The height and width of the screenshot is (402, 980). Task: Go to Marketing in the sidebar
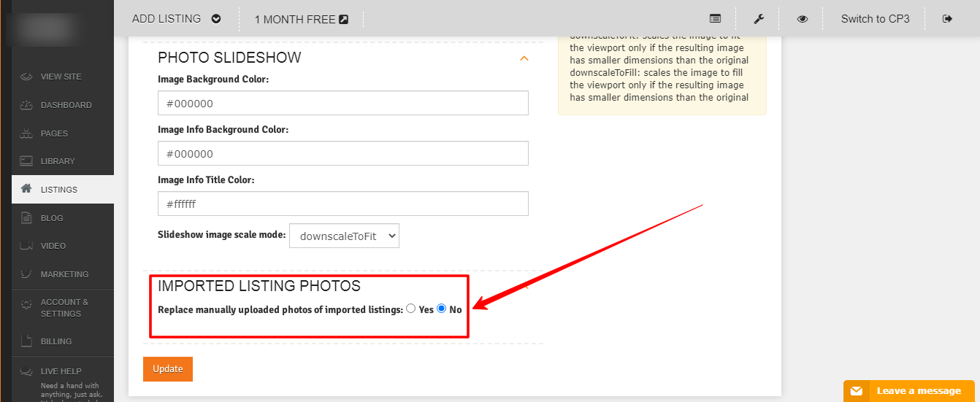pos(64,274)
